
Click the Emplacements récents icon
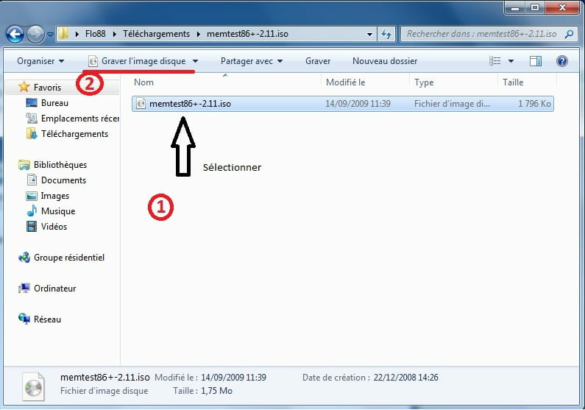click(x=31, y=118)
